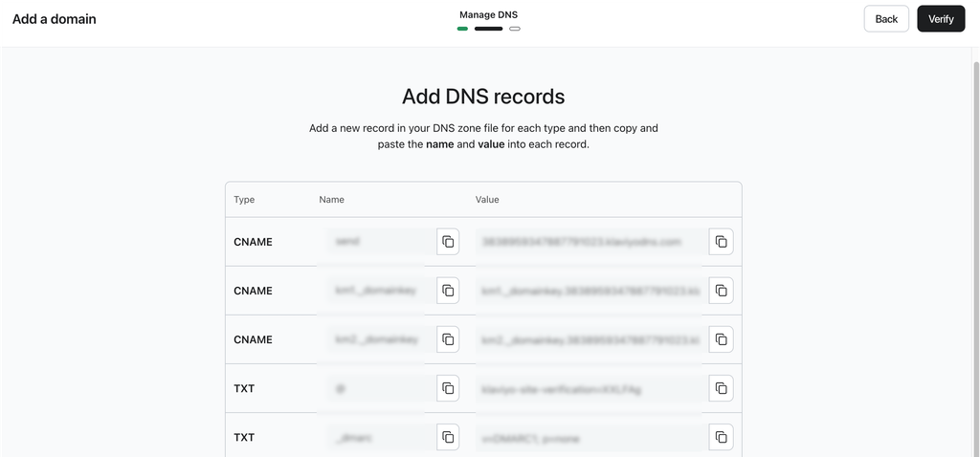
Task: Copy the _dmarc TXT record name
Action: coord(448,436)
